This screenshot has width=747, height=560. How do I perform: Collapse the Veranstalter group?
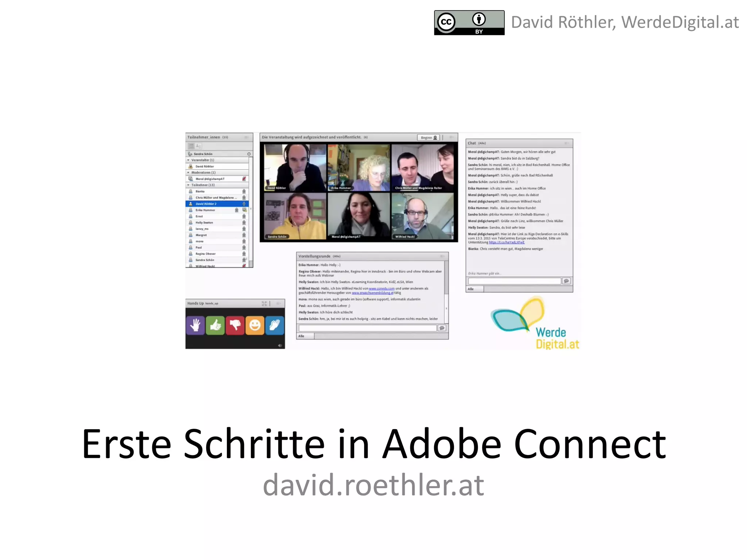click(x=189, y=160)
